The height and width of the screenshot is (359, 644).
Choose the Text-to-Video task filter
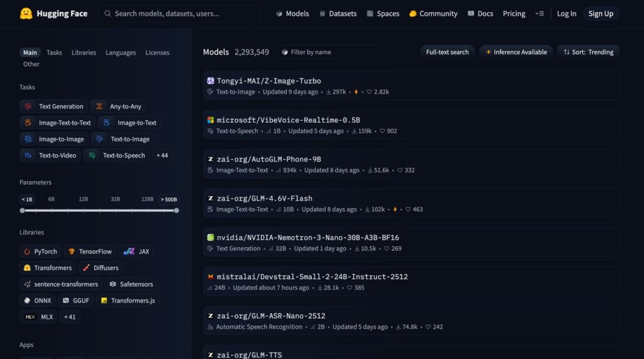click(50, 155)
